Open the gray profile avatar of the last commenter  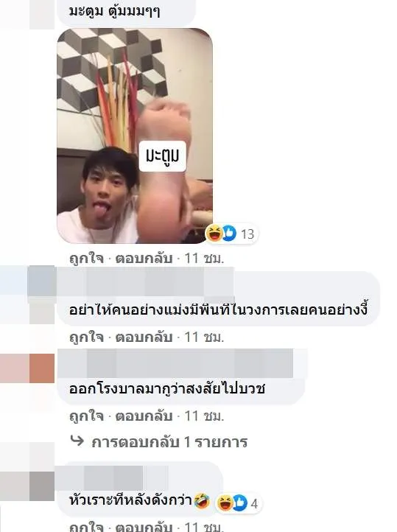pos(41,486)
